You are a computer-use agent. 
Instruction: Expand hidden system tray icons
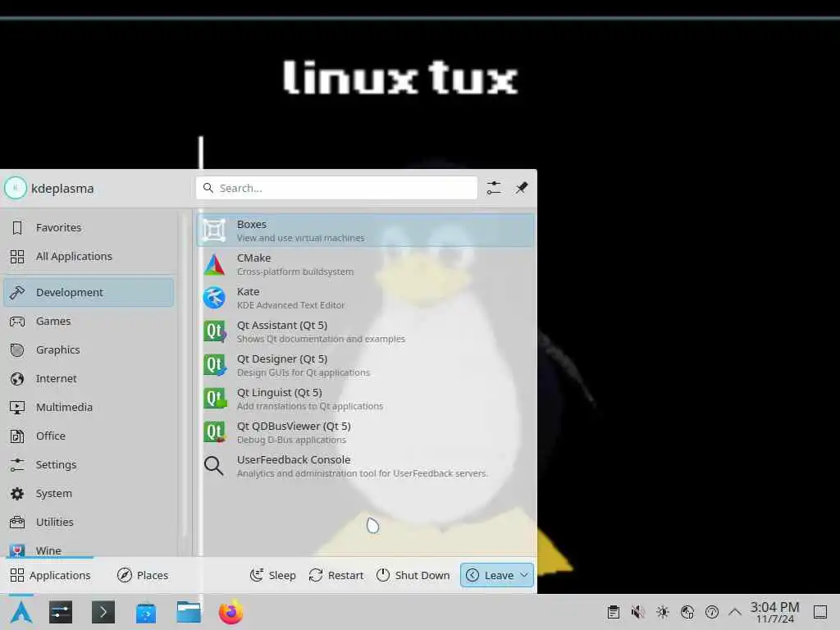coord(735,612)
